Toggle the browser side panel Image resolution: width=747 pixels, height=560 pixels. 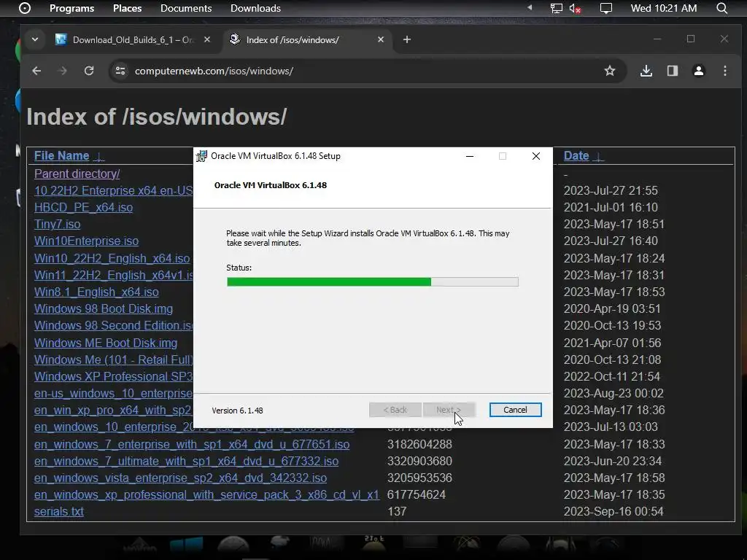672,71
